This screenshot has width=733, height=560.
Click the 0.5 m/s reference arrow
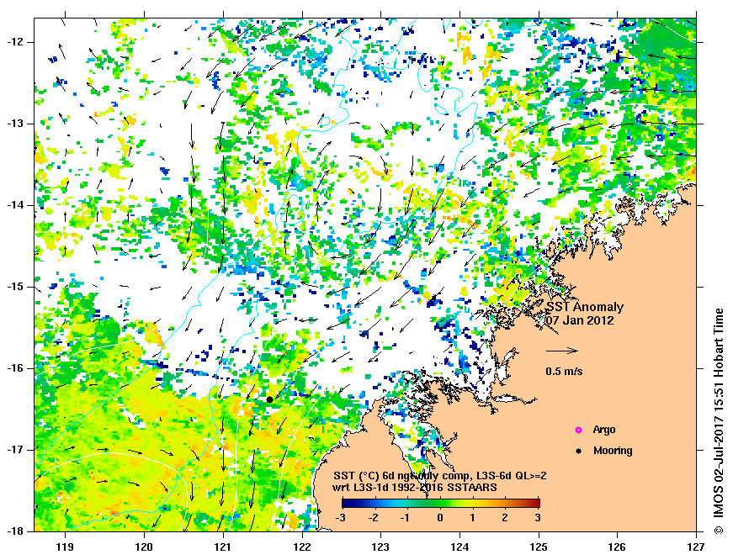(x=562, y=351)
